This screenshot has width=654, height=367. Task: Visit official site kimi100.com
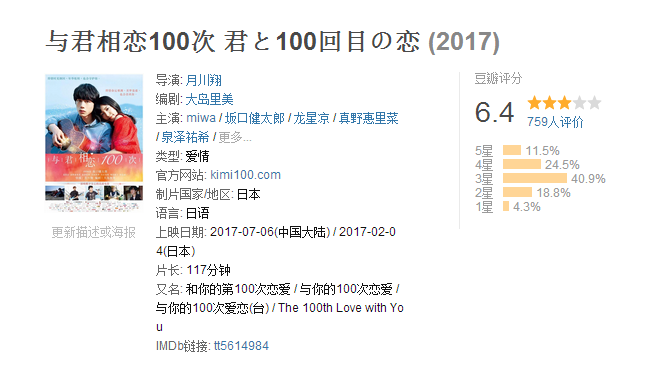pyautogui.click(x=245, y=175)
